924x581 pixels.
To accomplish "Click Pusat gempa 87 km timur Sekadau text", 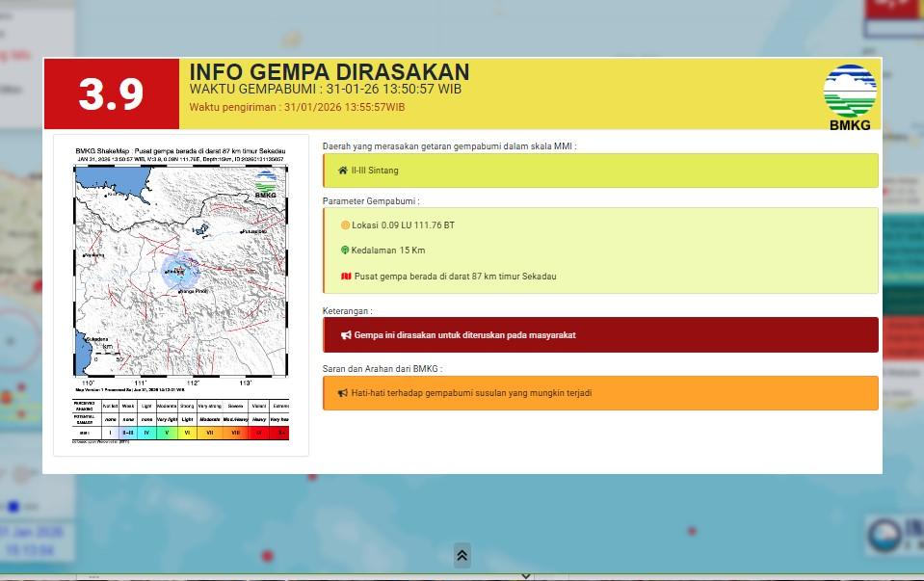I will tap(455, 276).
